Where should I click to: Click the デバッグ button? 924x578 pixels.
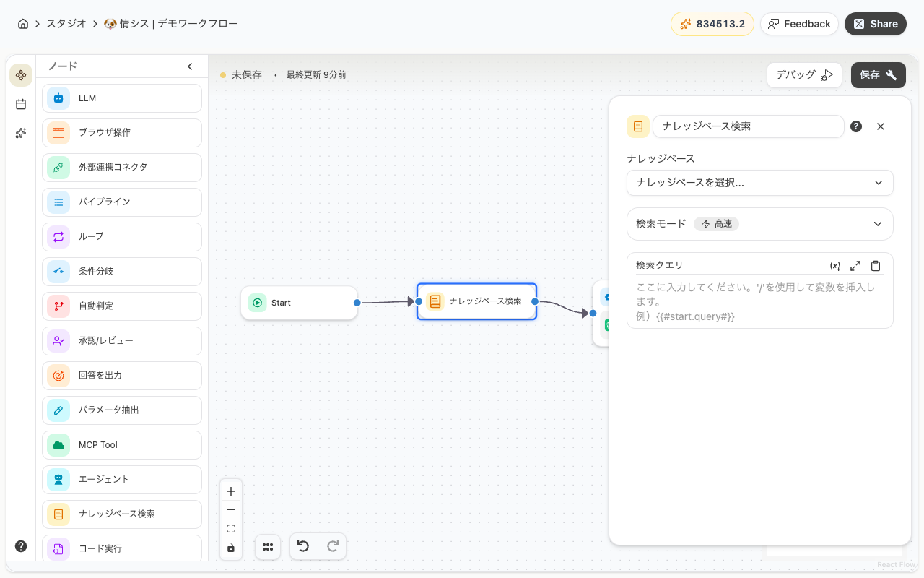click(x=804, y=74)
